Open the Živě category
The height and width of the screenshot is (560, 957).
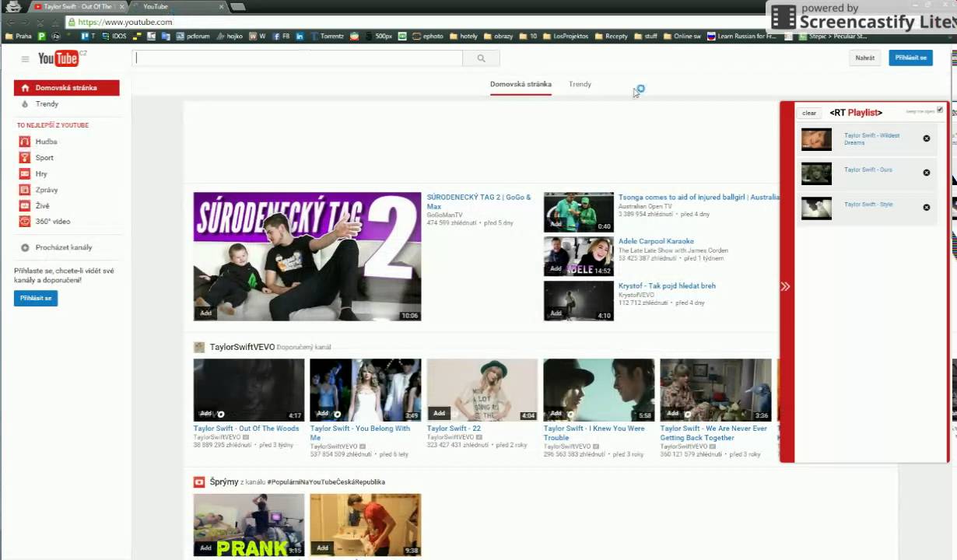point(42,205)
